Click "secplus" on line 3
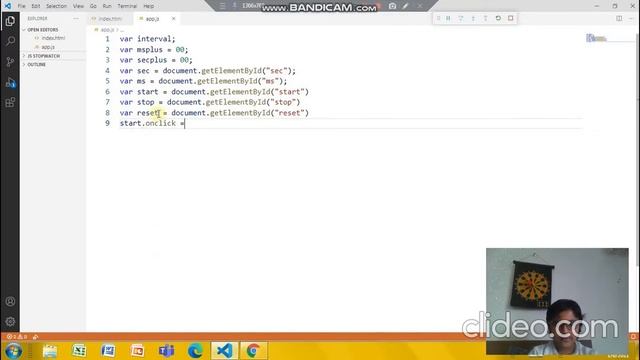This screenshot has width=640, height=360. pyautogui.click(x=152, y=60)
